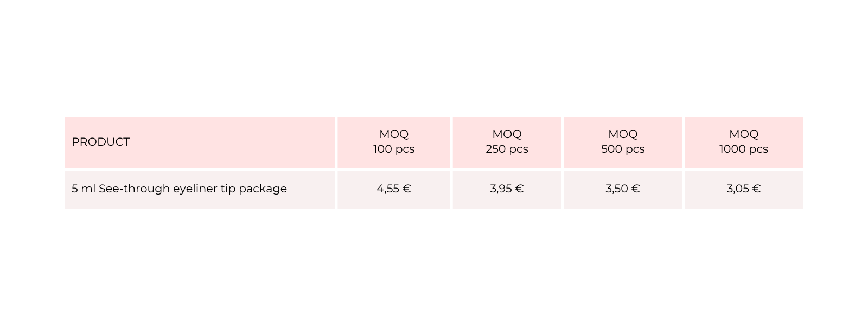This screenshot has height=326, width=868.
Task: Click the euro sign after 3,05
Action: click(756, 189)
